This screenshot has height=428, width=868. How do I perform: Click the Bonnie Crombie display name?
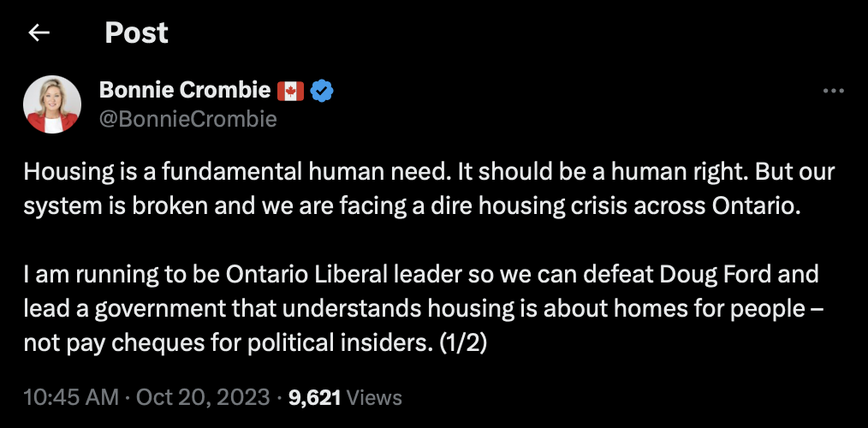click(185, 90)
